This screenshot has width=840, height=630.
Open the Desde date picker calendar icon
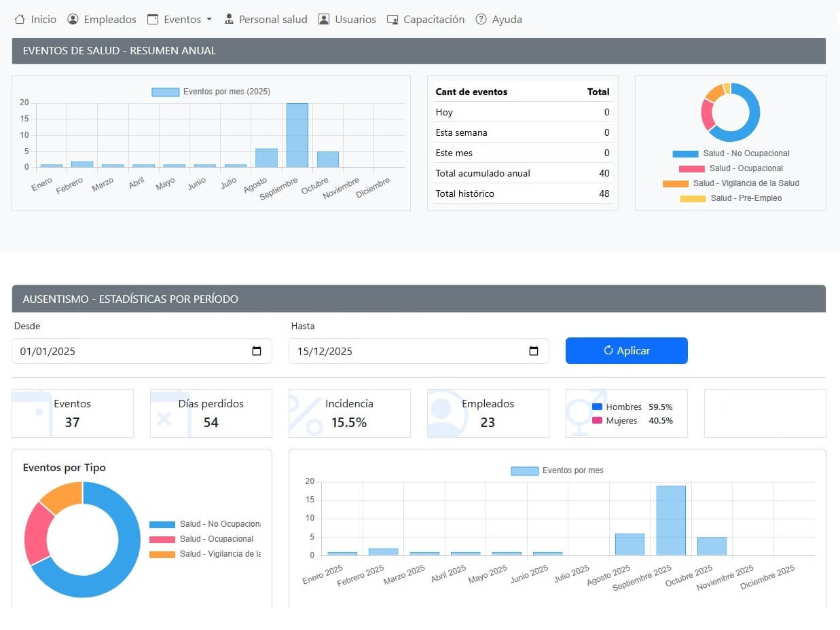[x=257, y=351]
